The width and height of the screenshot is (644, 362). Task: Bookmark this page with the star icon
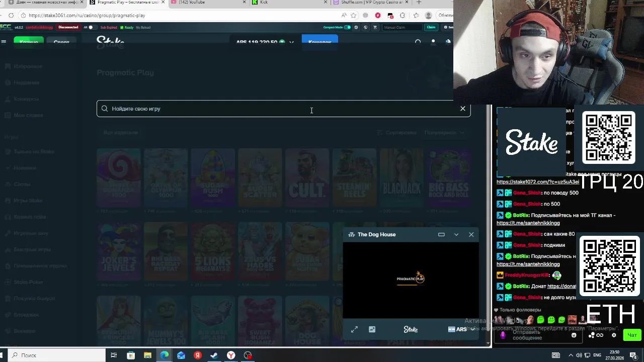[353, 16]
